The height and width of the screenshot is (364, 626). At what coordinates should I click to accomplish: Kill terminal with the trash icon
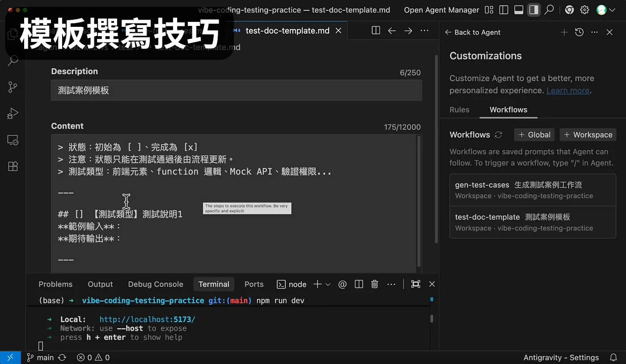tap(375, 284)
